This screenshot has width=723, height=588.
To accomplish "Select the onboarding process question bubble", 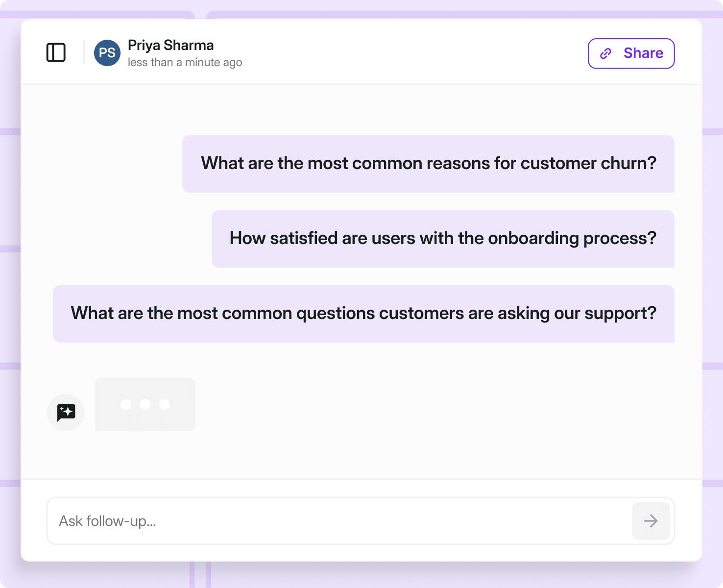I will [443, 239].
